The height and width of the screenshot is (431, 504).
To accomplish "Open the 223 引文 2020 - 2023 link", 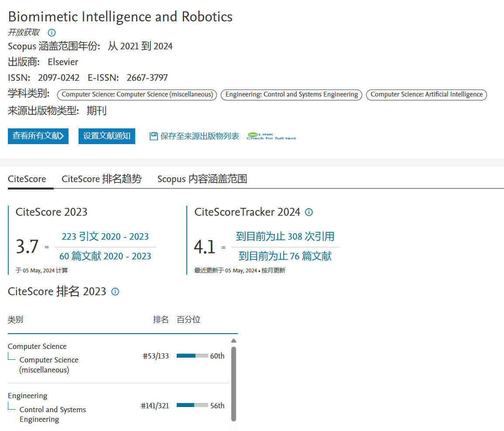I will 105,237.
